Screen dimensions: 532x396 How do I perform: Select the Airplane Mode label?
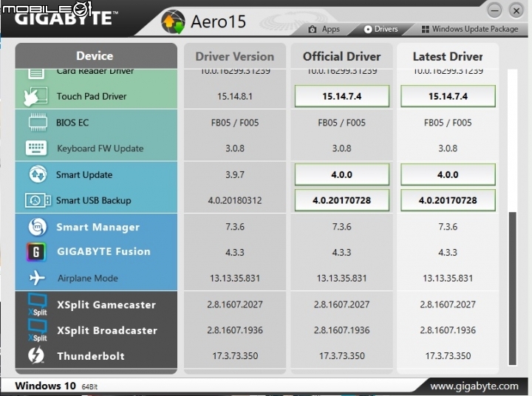87,279
